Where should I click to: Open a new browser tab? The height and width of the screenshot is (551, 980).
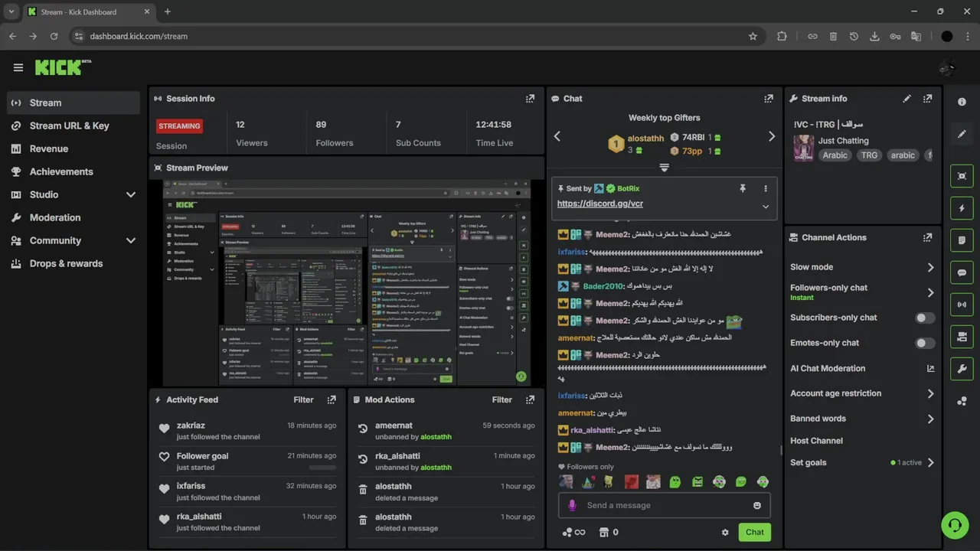point(168,11)
